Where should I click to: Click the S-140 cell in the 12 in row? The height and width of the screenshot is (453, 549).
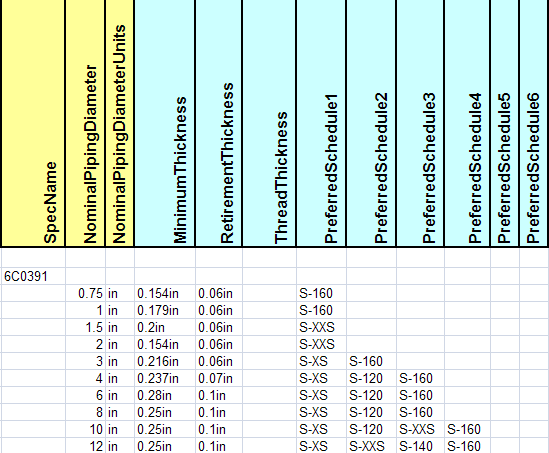click(420, 446)
